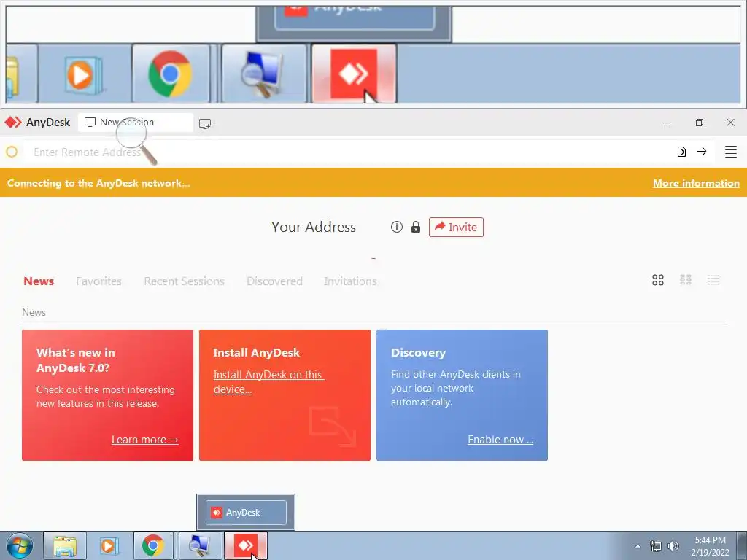Show hidden system tray icons
The height and width of the screenshot is (560, 747).
638,546
